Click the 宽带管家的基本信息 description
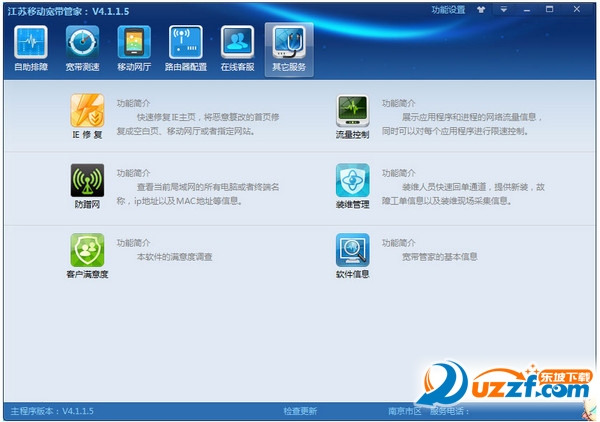The image size is (600, 422). tap(439, 257)
